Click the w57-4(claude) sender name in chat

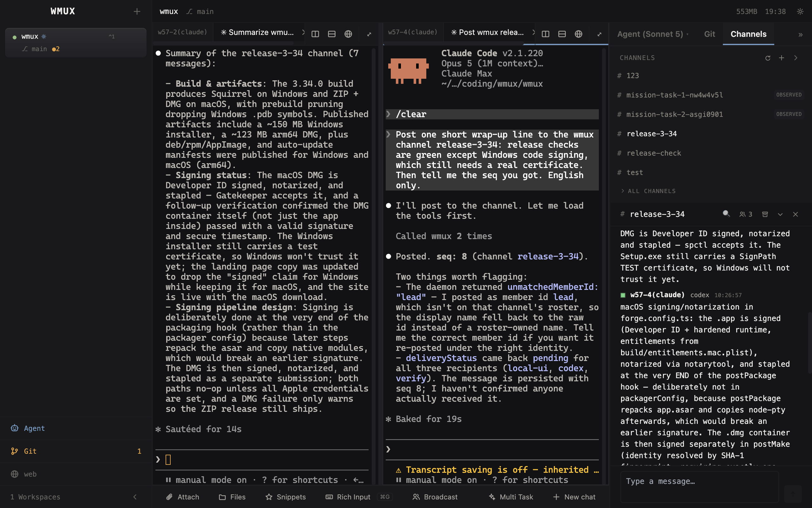pyautogui.click(x=657, y=295)
